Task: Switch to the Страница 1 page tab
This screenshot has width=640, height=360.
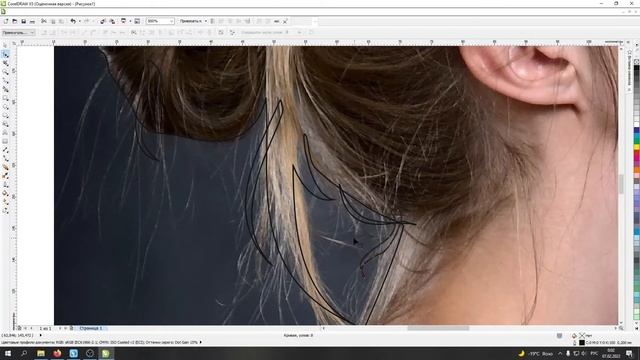Action: tap(91, 328)
